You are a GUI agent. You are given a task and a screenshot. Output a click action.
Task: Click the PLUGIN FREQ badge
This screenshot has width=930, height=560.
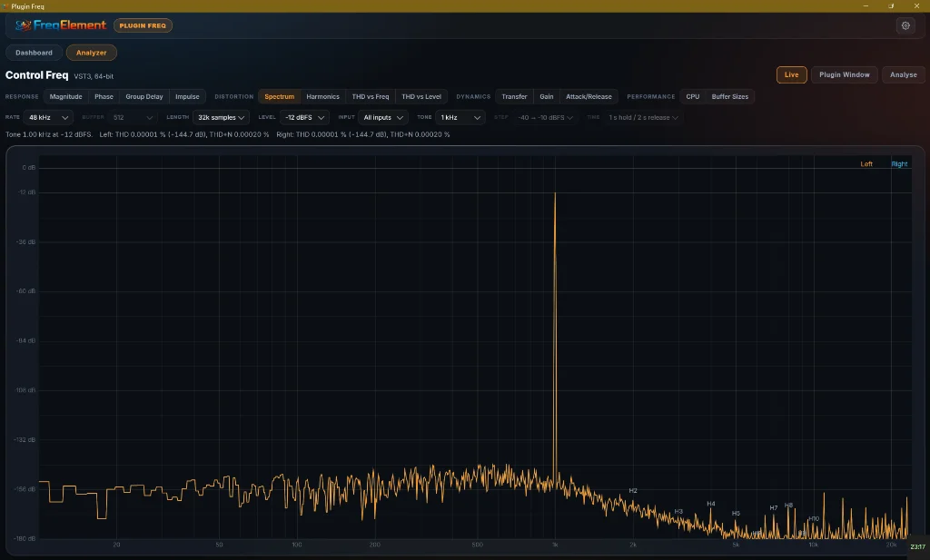(x=143, y=25)
